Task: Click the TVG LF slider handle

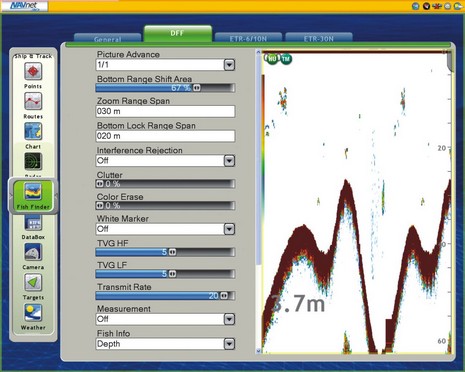Action: (x=172, y=274)
